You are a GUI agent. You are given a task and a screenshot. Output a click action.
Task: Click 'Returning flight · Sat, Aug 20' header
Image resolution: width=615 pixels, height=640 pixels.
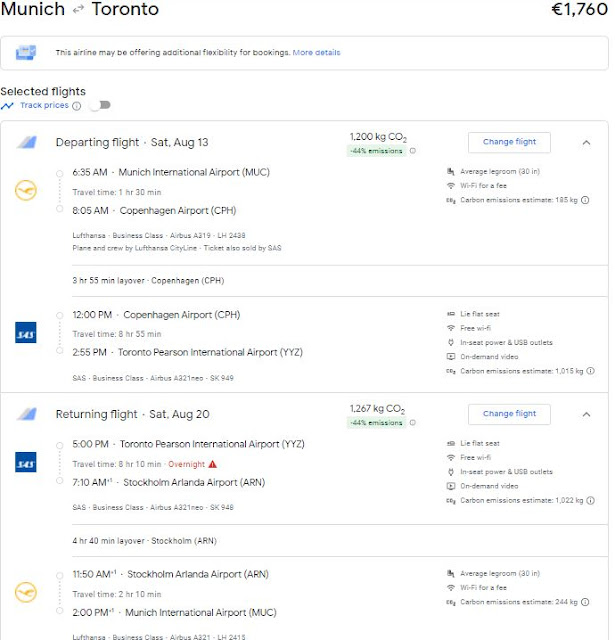[x=132, y=414]
